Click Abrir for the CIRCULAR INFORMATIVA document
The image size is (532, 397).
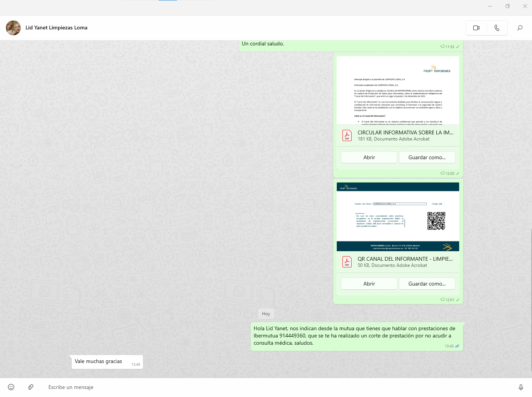369,157
